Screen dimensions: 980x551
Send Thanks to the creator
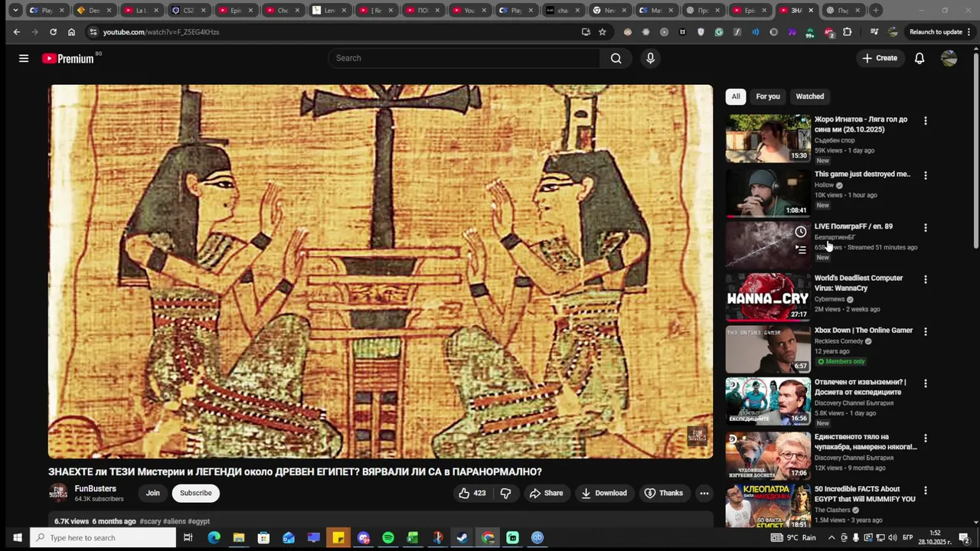click(663, 493)
